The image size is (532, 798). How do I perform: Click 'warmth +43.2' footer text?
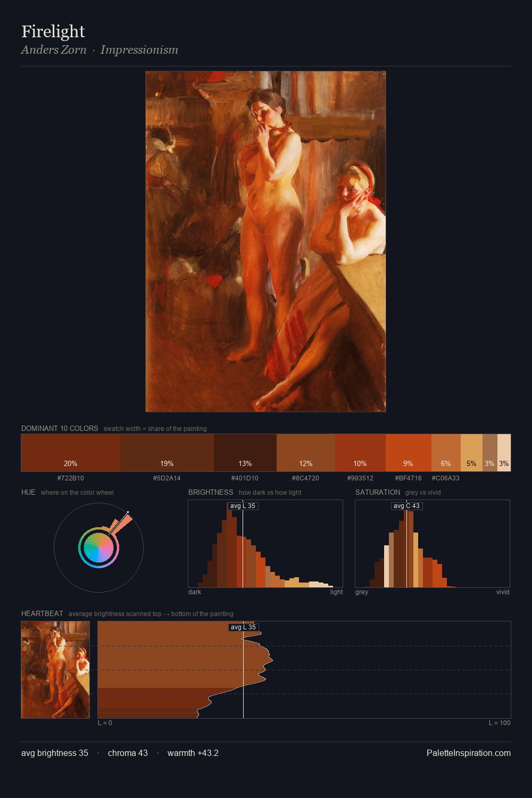(x=193, y=753)
